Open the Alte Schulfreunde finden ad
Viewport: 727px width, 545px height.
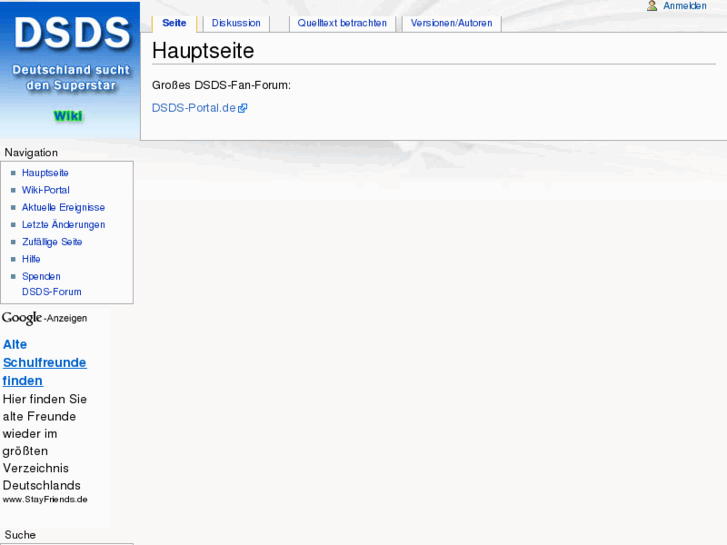tap(45, 362)
